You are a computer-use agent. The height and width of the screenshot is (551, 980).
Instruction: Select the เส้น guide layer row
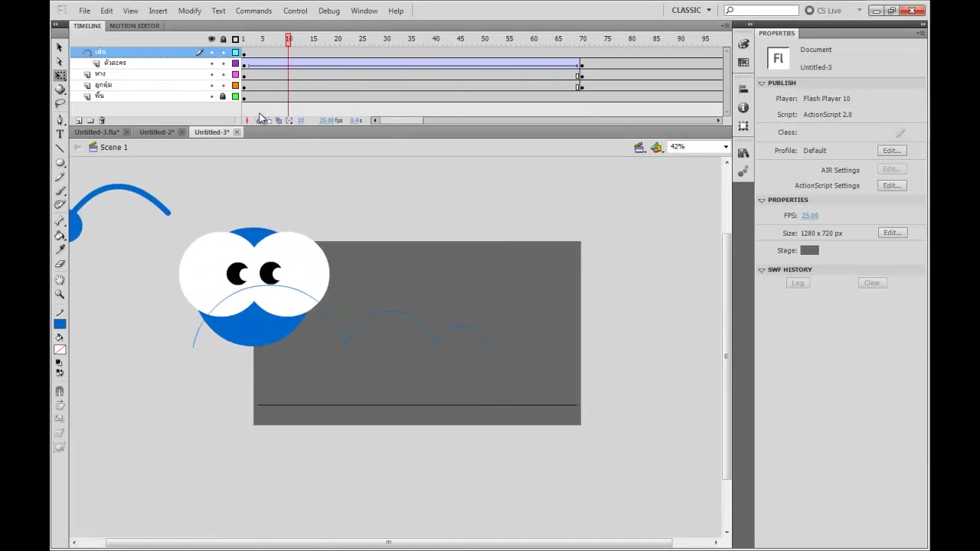tap(156, 52)
